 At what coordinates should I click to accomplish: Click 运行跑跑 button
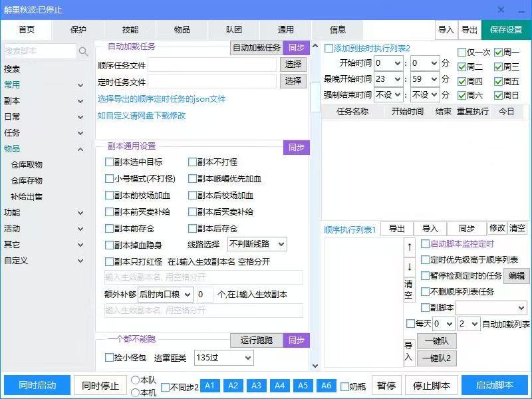(x=257, y=340)
